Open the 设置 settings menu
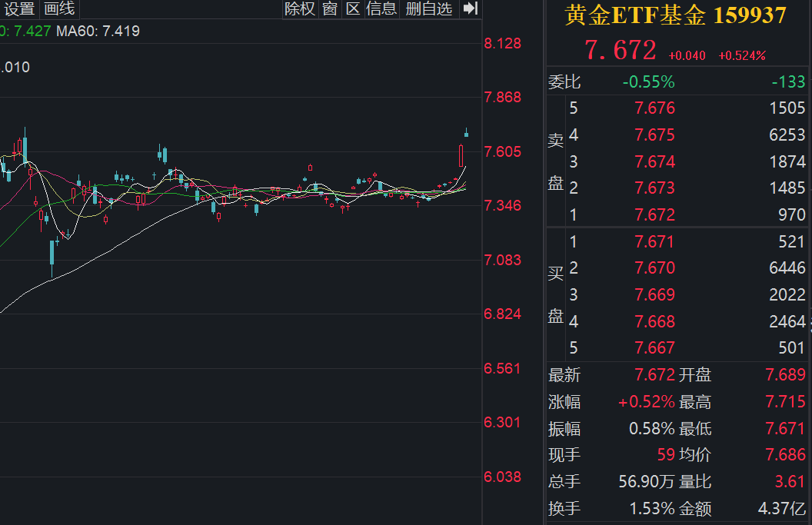 click(20, 9)
